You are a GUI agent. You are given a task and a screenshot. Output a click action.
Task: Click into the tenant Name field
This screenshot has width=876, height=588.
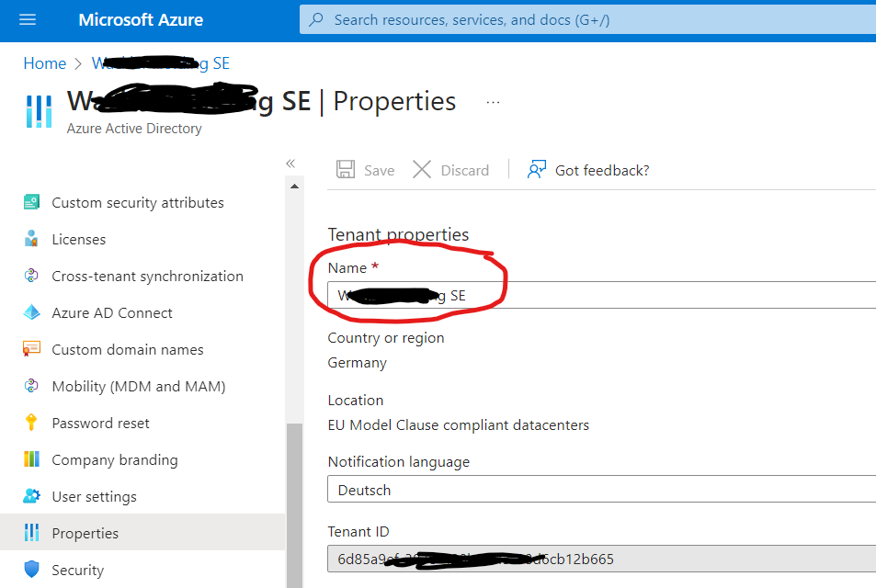(602, 295)
